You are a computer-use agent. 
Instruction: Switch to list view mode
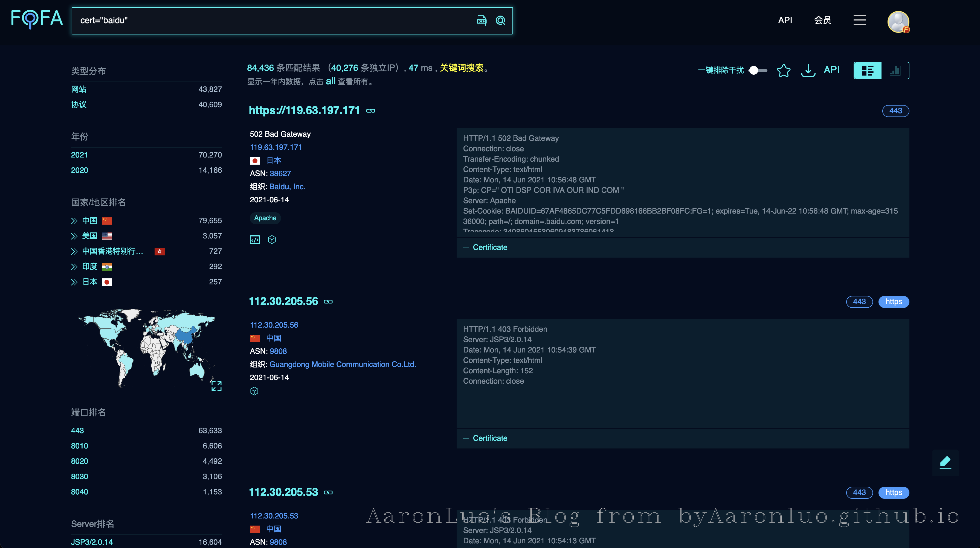click(867, 70)
